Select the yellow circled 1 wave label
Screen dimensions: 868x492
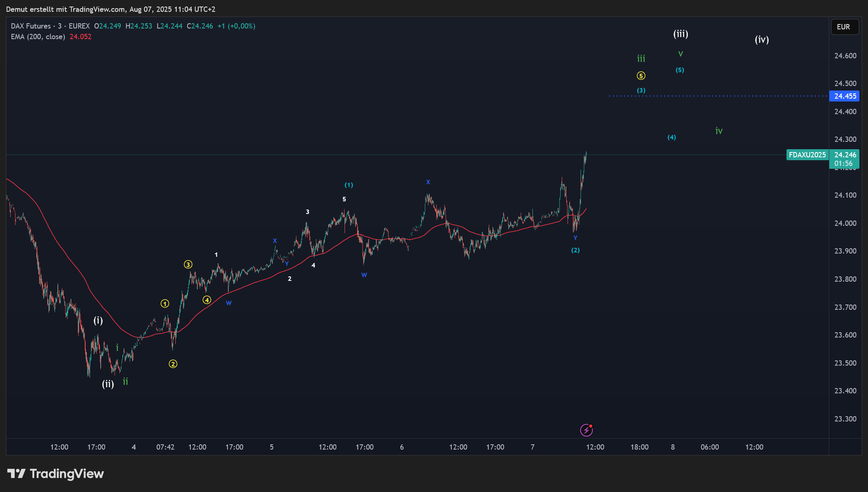(165, 304)
